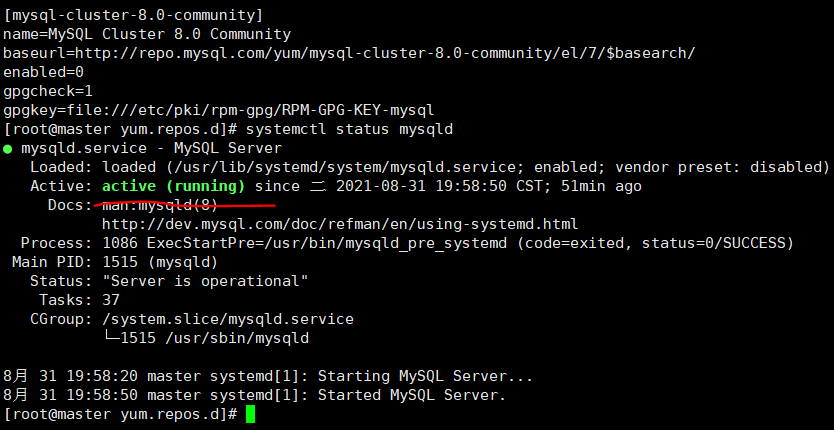Click the green "active (running)" status text

[x=173, y=186]
